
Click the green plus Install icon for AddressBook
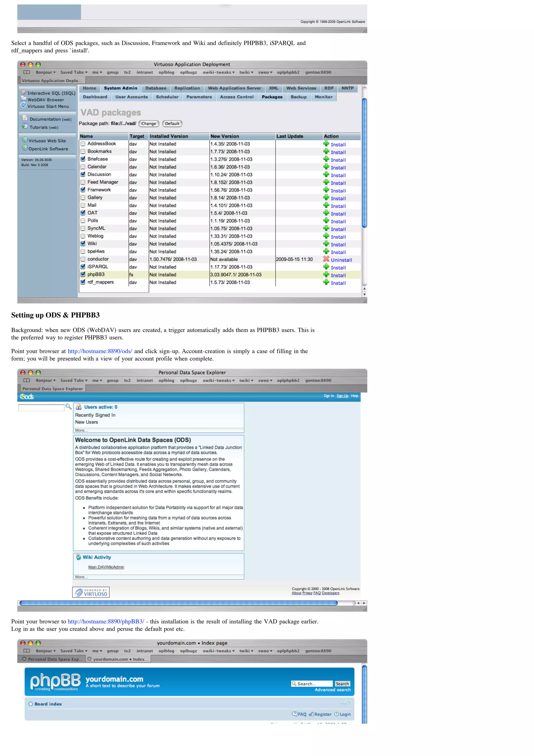326,143
